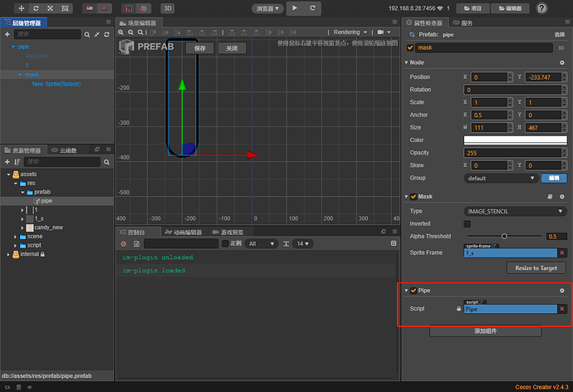Open the 浏览器 preview platform dropdown
The width and height of the screenshot is (573, 392).
[x=267, y=8]
